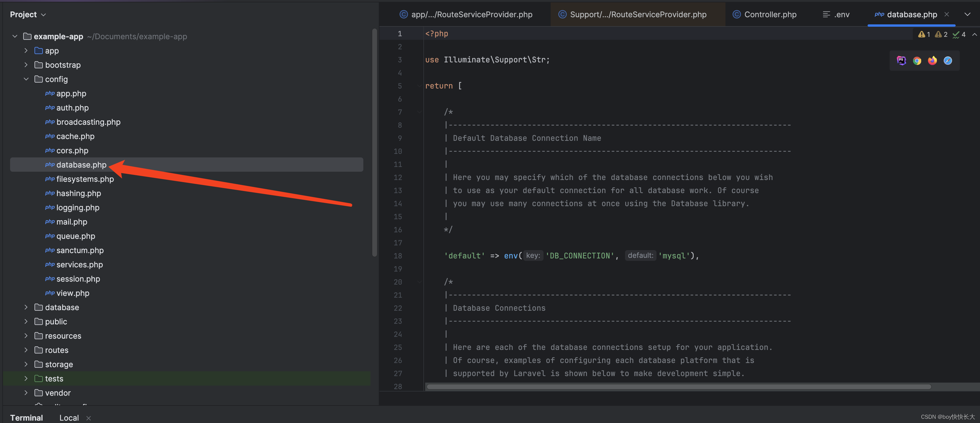Fold the comment block at line 20
This screenshot has height=423, width=980.
[419, 282]
